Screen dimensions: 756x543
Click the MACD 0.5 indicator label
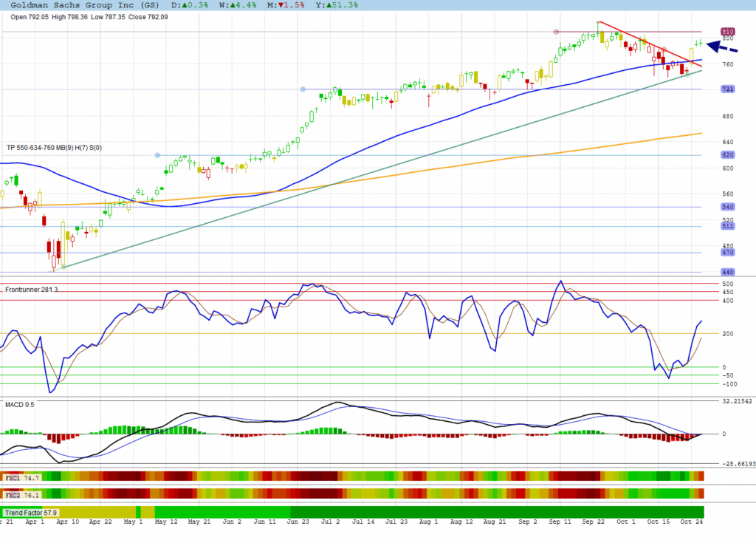pos(20,404)
